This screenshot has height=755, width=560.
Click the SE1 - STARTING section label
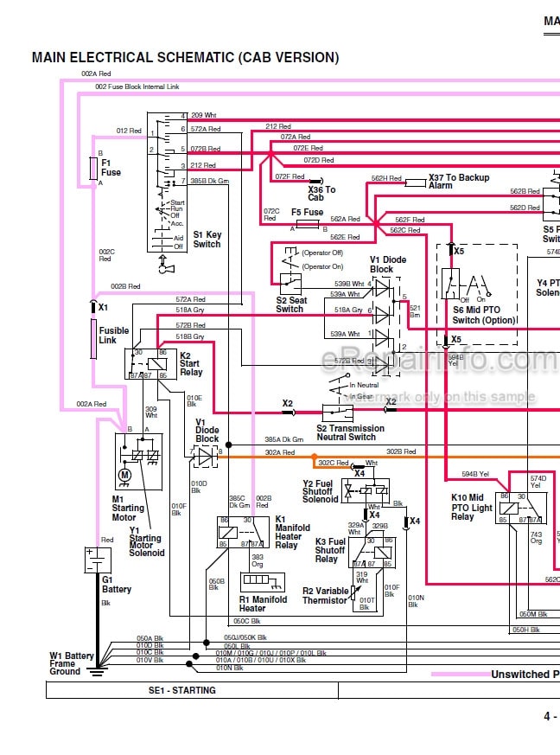click(181, 690)
